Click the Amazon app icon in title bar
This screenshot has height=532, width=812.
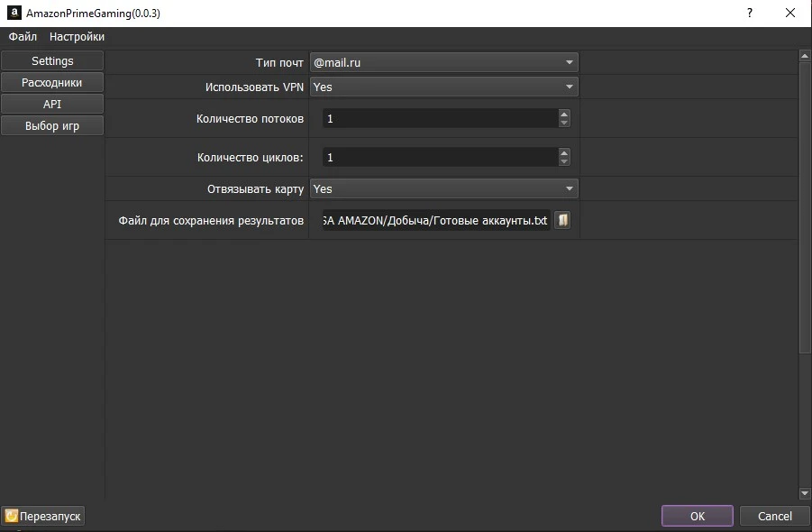(x=14, y=13)
